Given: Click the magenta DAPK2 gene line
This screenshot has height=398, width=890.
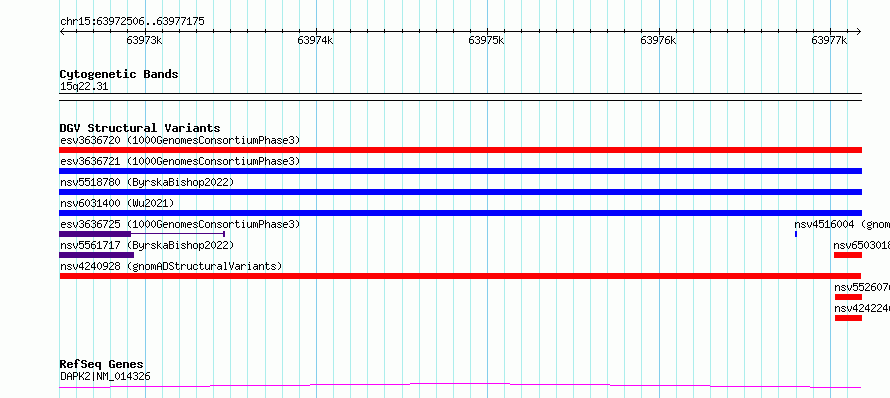Looking at the screenshot, I should click(x=460, y=386).
